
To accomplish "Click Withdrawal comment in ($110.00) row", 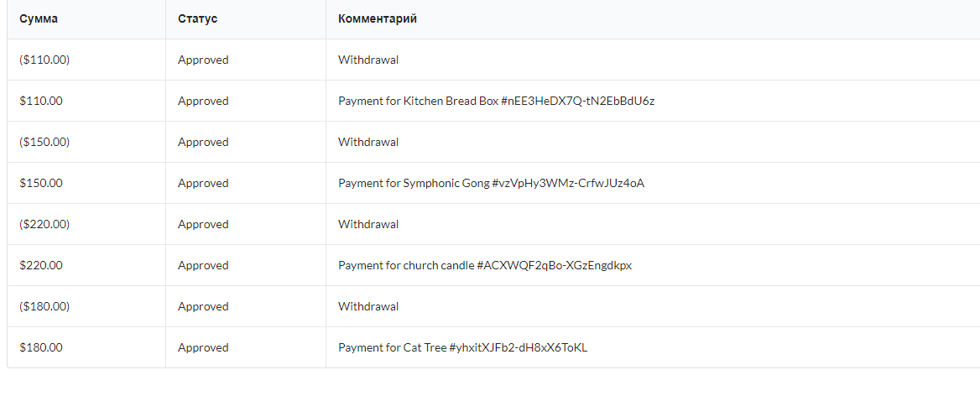I will [368, 60].
